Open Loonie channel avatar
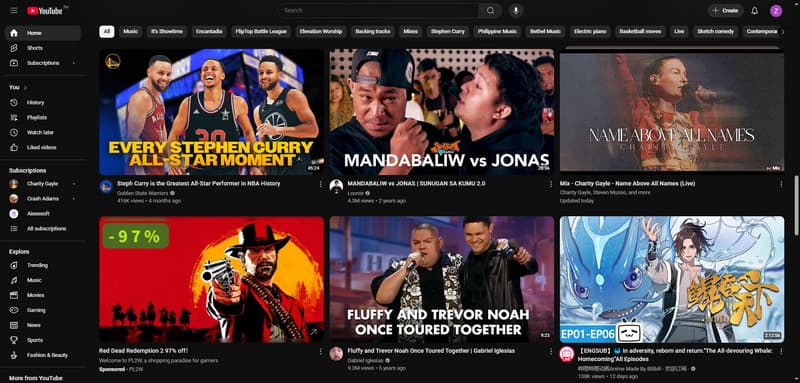Viewport: 800px width, 383px height. click(336, 186)
